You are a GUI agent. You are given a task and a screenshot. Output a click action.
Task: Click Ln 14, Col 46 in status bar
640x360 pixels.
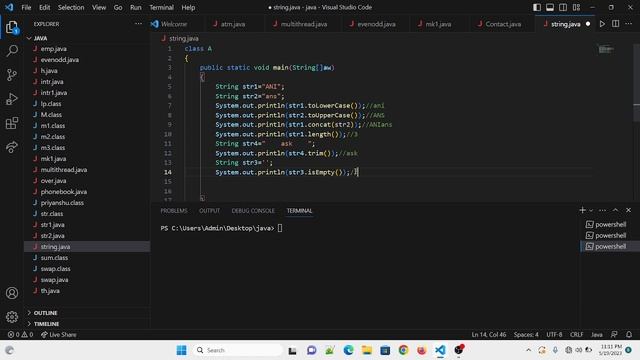coord(489,335)
